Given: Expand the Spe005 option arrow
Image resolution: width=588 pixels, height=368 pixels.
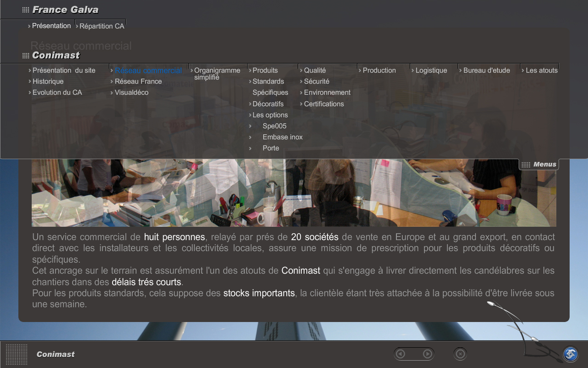Looking at the screenshot, I should 250,126.
